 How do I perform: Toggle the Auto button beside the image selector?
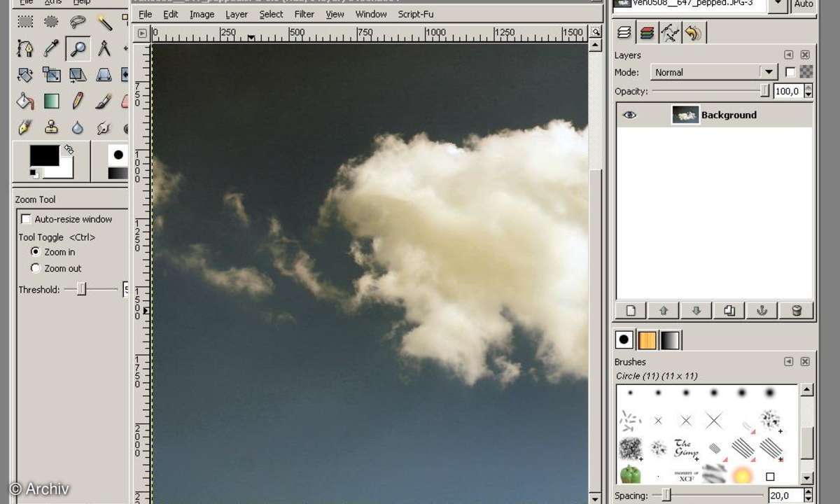tap(804, 4)
